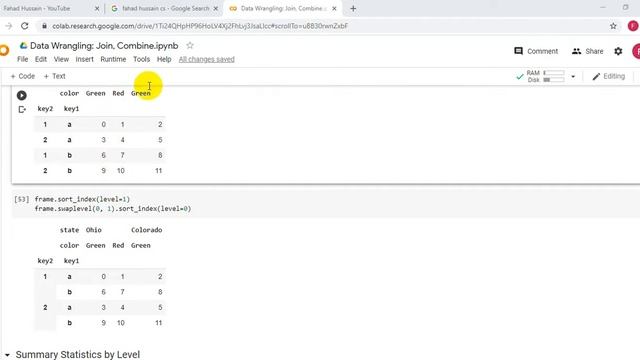This screenshot has width=640, height=360.
Task: Open the Help menu
Action: click(x=164, y=59)
